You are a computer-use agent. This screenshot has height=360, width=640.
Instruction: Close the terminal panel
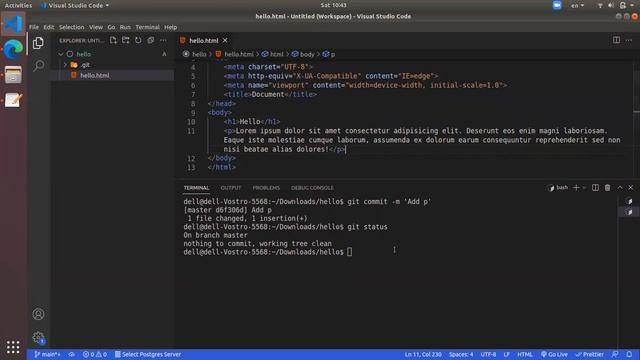pyautogui.click(x=631, y=187)
